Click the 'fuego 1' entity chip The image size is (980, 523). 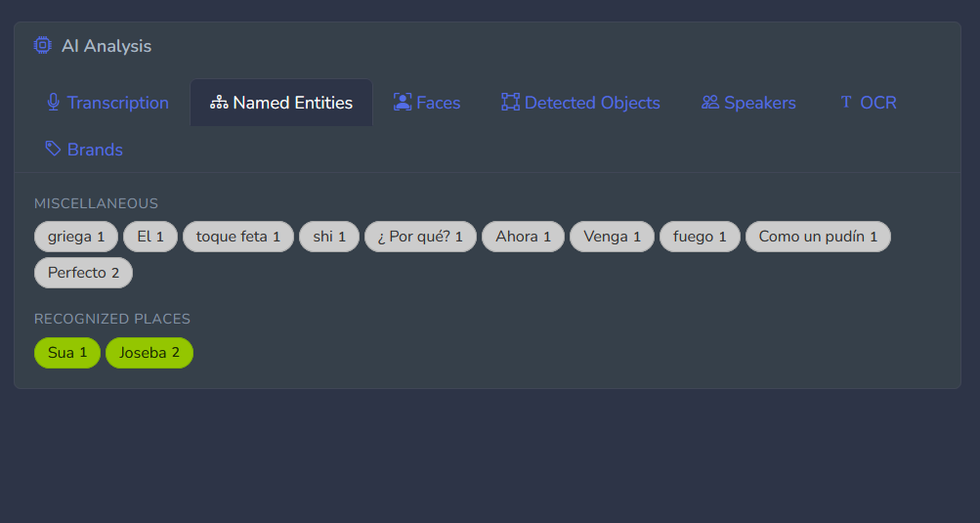pos(700,237)
